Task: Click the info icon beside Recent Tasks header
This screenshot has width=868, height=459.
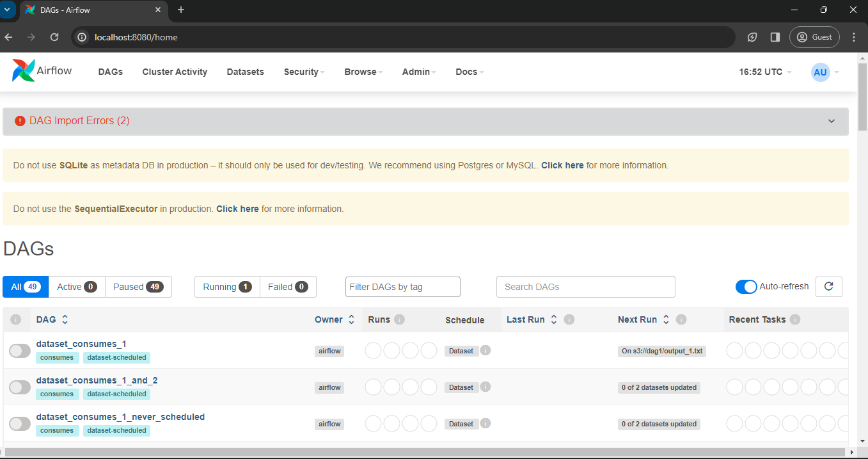Action: tap(795, 319)
